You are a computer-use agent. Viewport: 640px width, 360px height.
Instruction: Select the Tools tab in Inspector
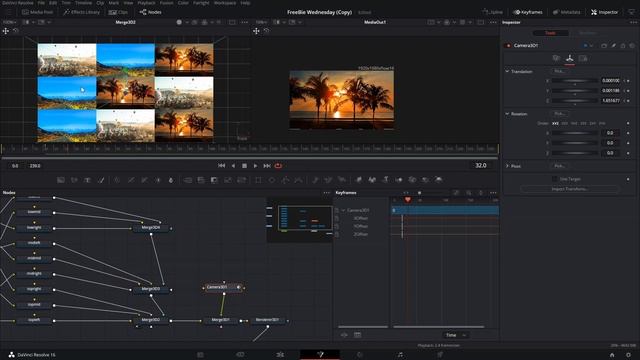point(550,33)
